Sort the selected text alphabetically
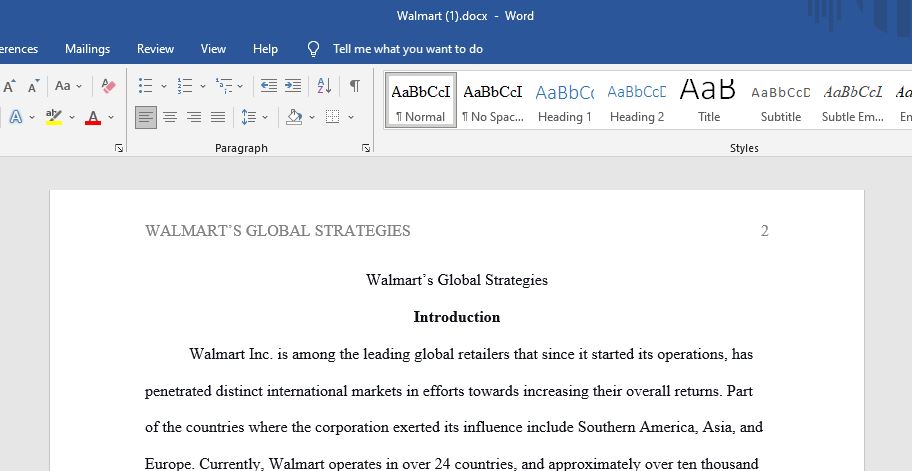Screen dimensions: 912x471 [324, 86]
